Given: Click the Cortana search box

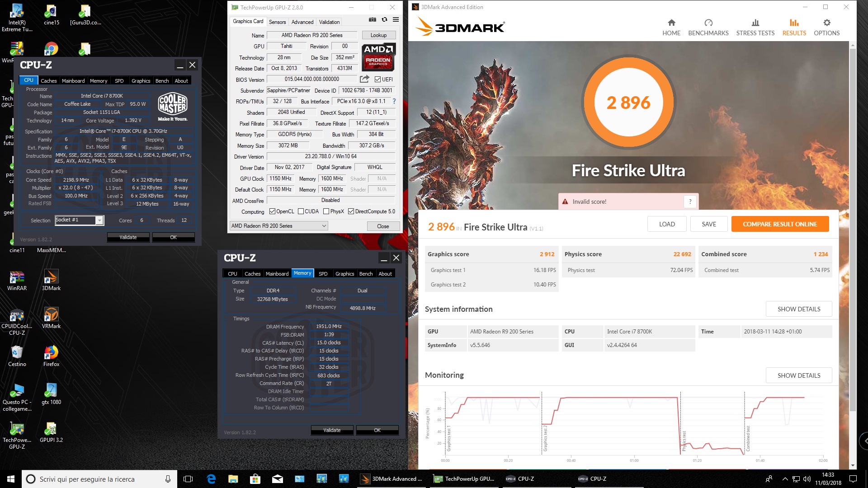Looking at the screenshot, I should tap(99, 479).
